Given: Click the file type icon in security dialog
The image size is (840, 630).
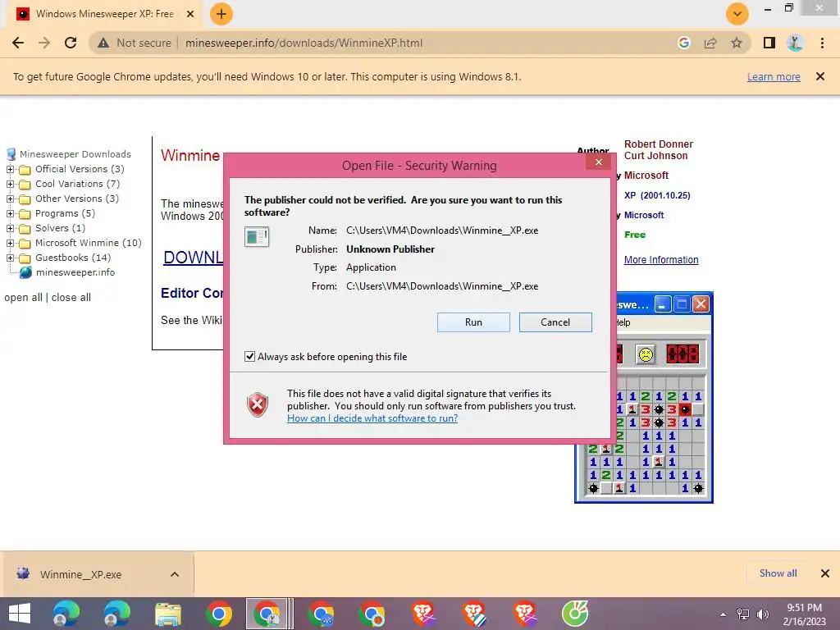Looking at the screenshot, I should 257,236.
